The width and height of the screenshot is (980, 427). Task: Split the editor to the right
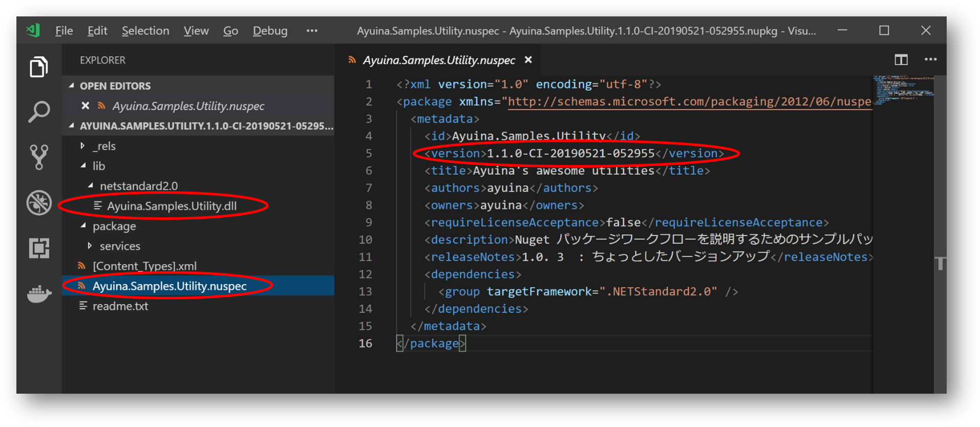coord(901,60)
